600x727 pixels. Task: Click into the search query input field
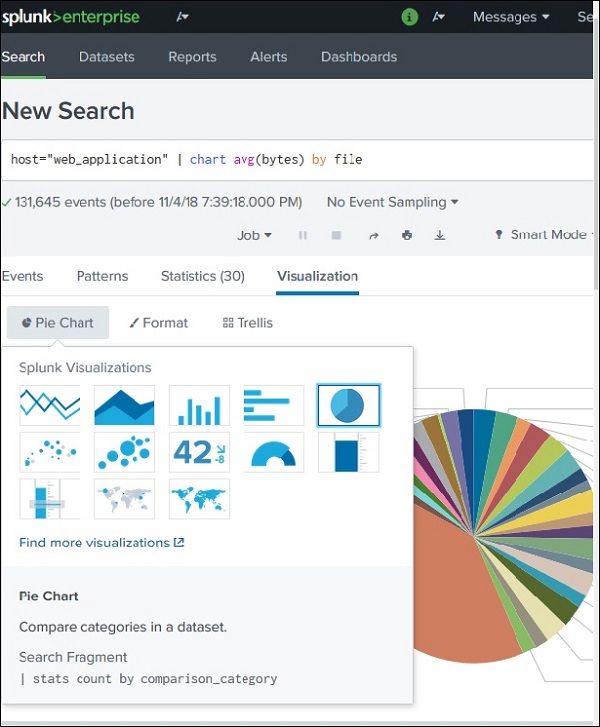[300, 159]
